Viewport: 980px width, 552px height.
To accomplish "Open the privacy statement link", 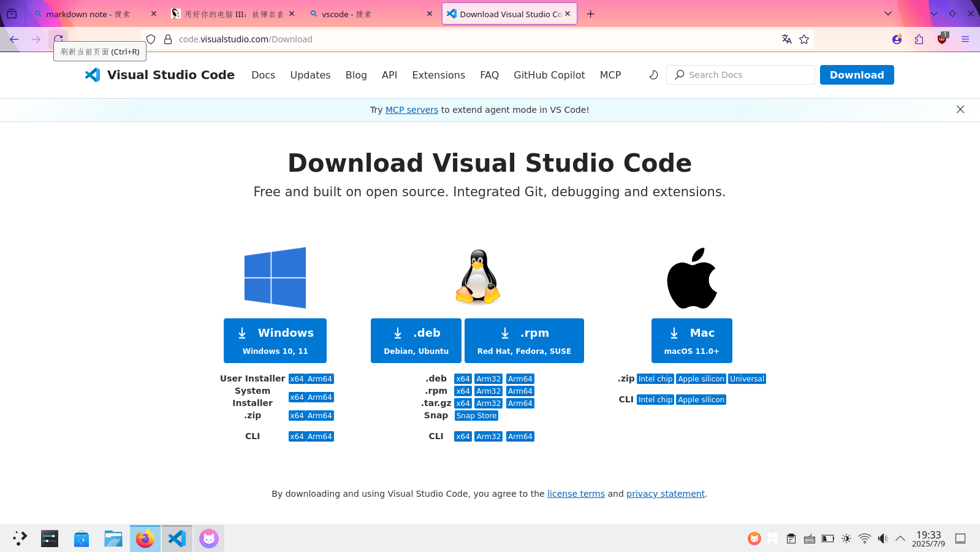I will click(x=666, y=494).
